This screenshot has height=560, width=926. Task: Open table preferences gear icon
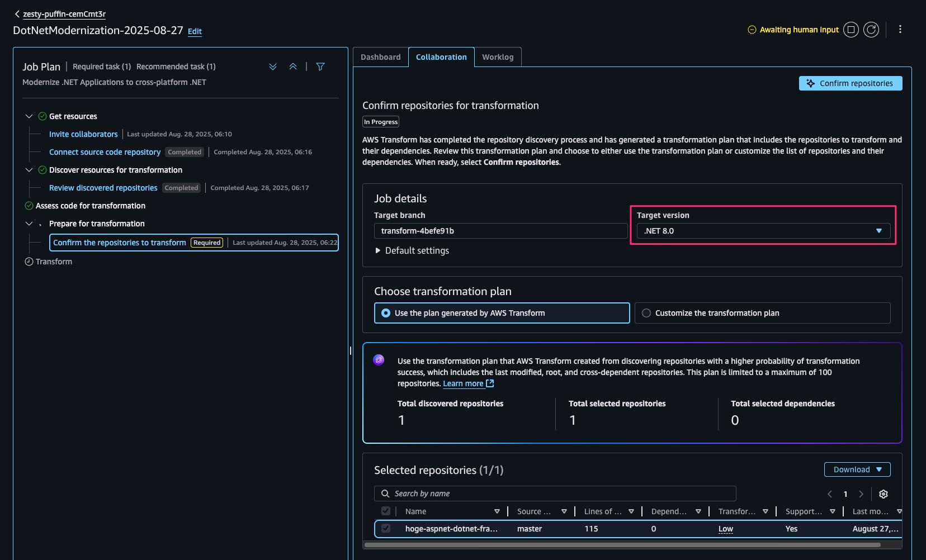pyautogui.click(x=884, y=494)
